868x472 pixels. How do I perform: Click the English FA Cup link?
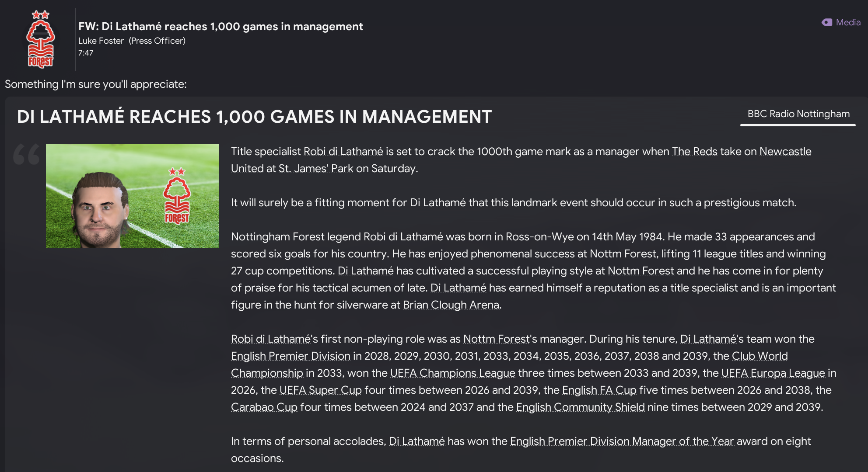599,390
